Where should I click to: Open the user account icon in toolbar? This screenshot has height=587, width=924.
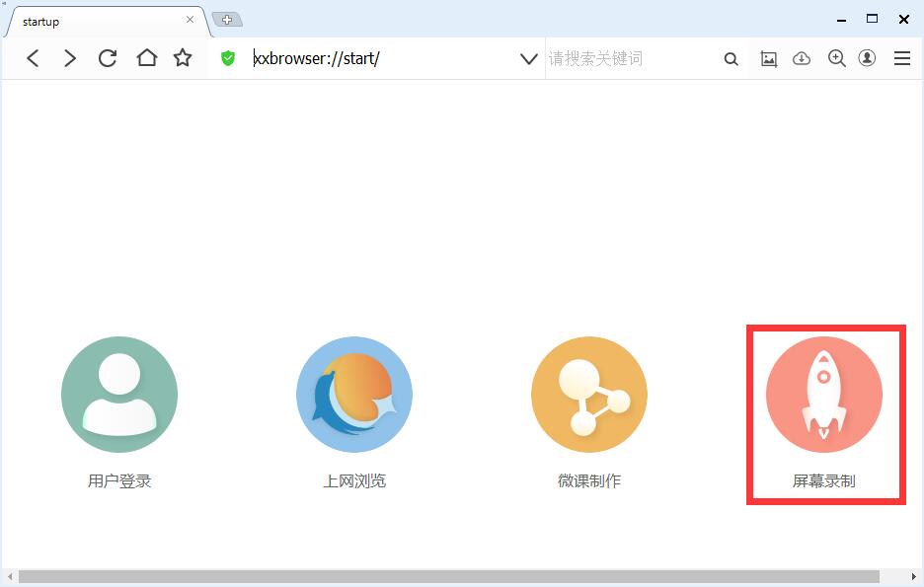tap(867, 59)
